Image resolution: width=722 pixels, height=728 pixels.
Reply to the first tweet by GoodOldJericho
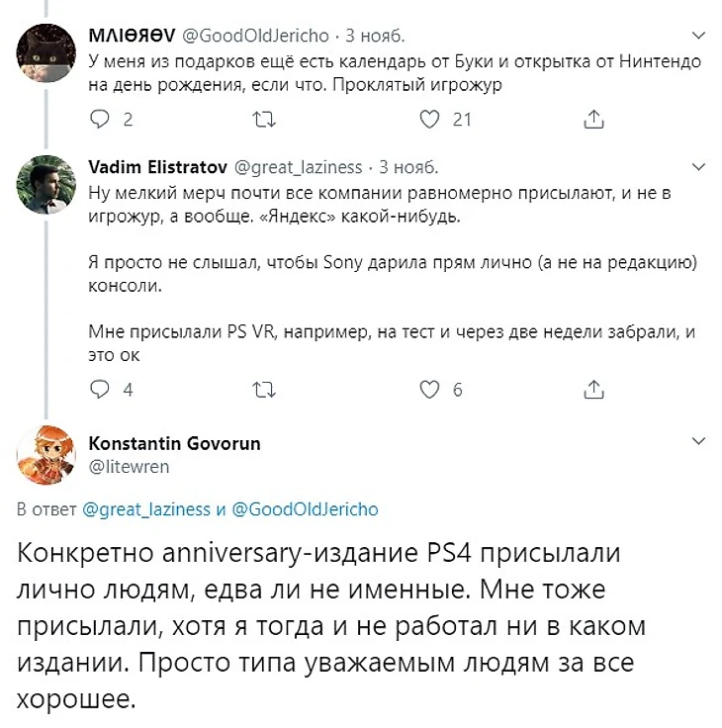click(98, 120)
